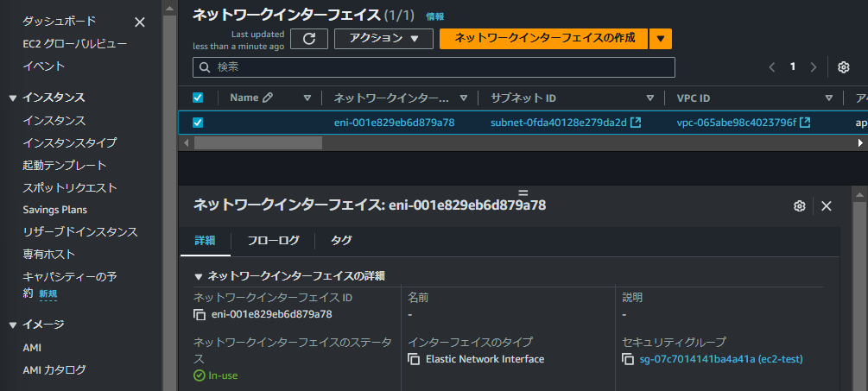Image resolution: width=868 pixels, height=391 pixels.
Task: Switch to the タグ tab
Action: click(341, 241)
